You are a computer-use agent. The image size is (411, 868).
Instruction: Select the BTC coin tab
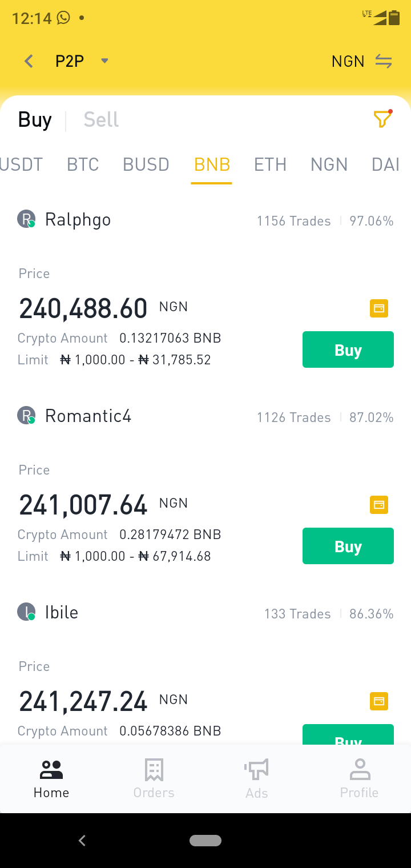tap(83, 164)
